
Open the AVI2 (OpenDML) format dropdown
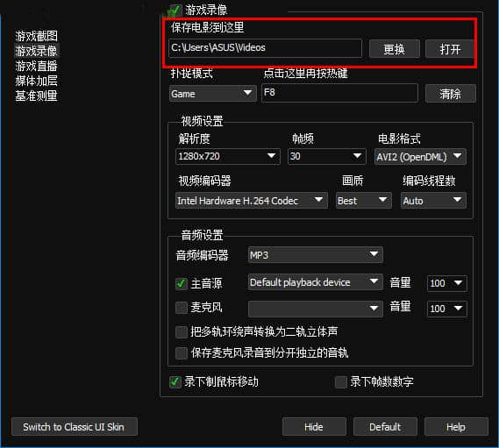(x=420, y=157)
